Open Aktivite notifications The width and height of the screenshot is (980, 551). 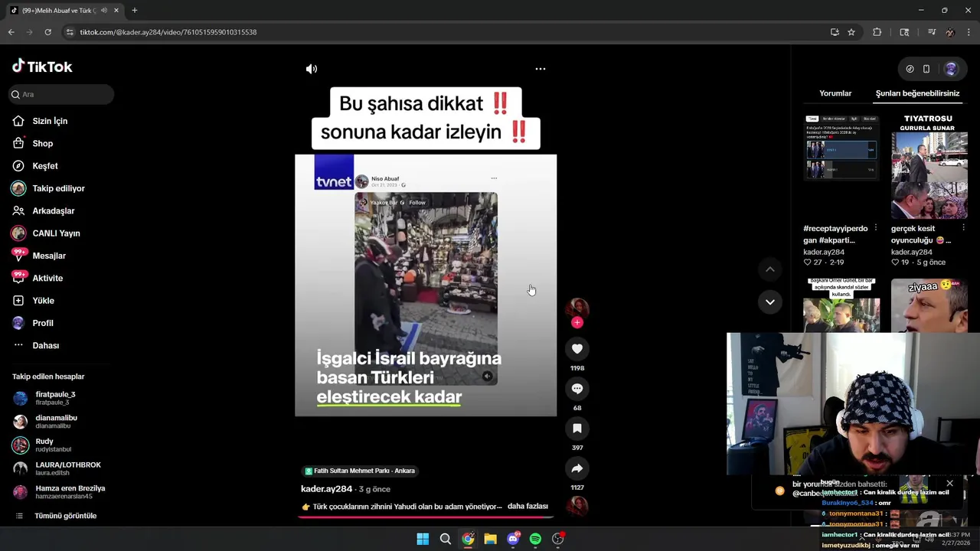[47, 279]
